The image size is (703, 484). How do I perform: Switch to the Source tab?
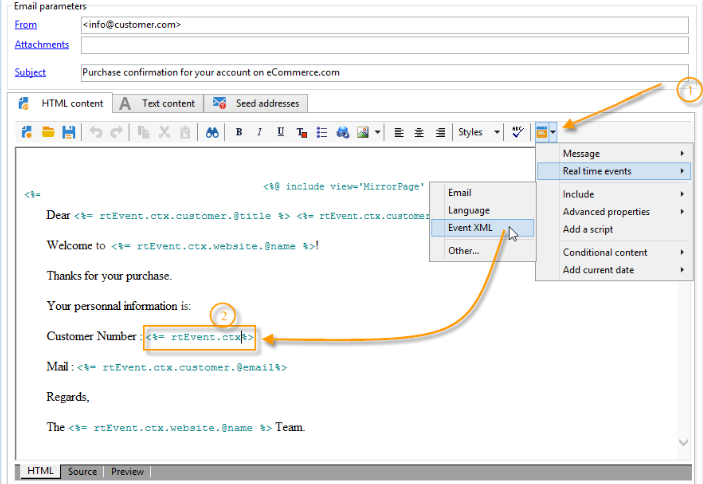[x=82, y=471]
